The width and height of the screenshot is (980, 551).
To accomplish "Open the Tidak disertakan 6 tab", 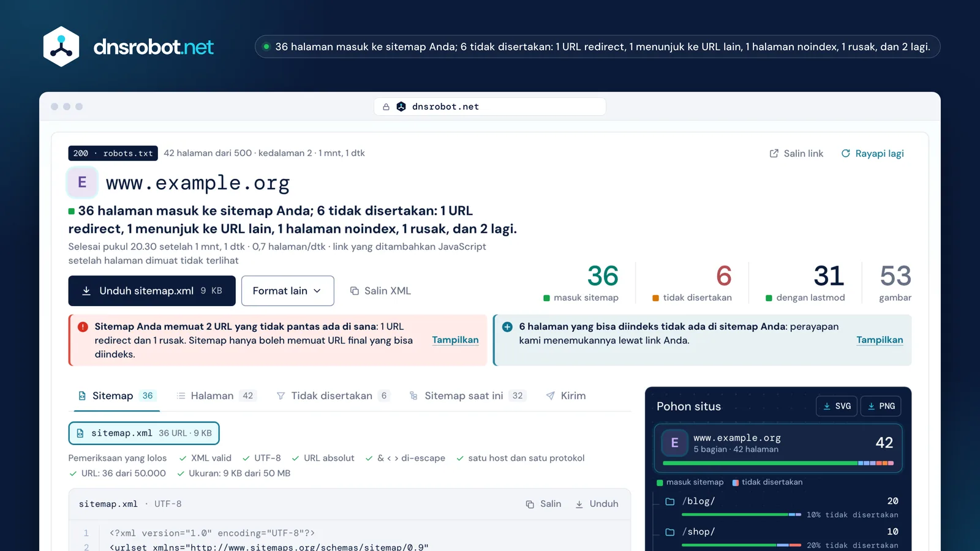I will click(x=333, y=396).
